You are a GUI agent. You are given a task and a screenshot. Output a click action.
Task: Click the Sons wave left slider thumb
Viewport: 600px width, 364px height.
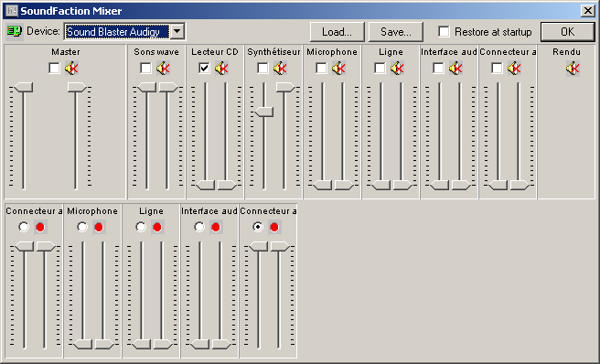(x=147, y=87)
